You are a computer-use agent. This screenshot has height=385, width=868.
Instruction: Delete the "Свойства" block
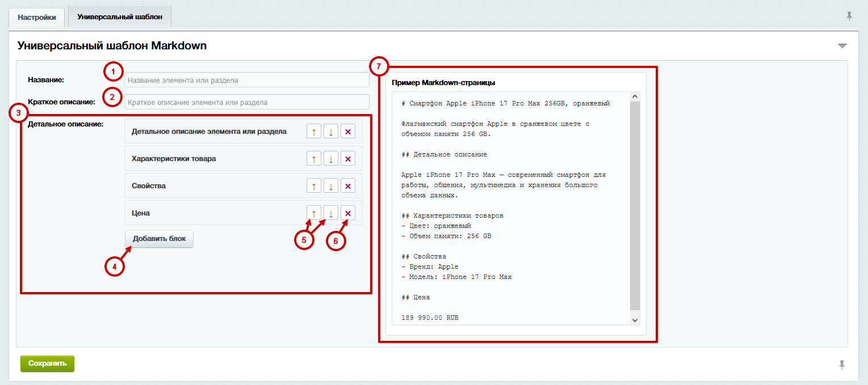point(347,185)
